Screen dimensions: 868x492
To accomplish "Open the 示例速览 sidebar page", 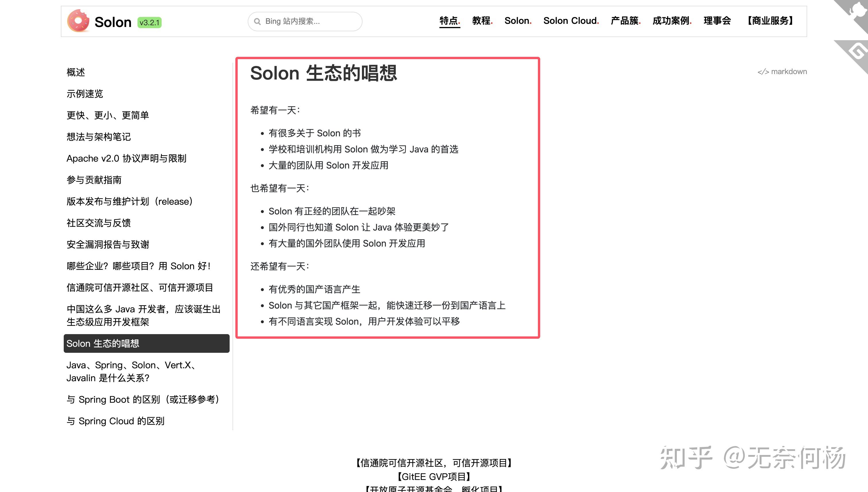I will 85,94.
